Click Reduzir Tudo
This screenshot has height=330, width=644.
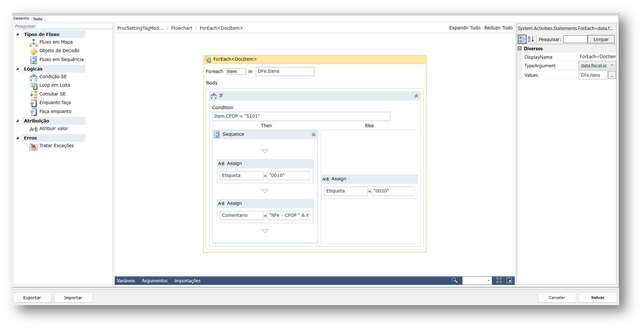499,28
